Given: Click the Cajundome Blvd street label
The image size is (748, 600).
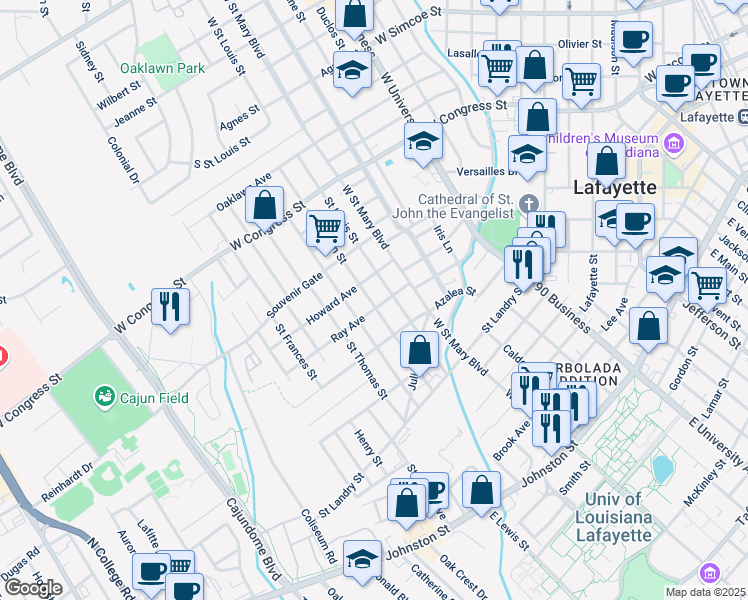Looking at the screenshot, I should click(x=255, y=538).
